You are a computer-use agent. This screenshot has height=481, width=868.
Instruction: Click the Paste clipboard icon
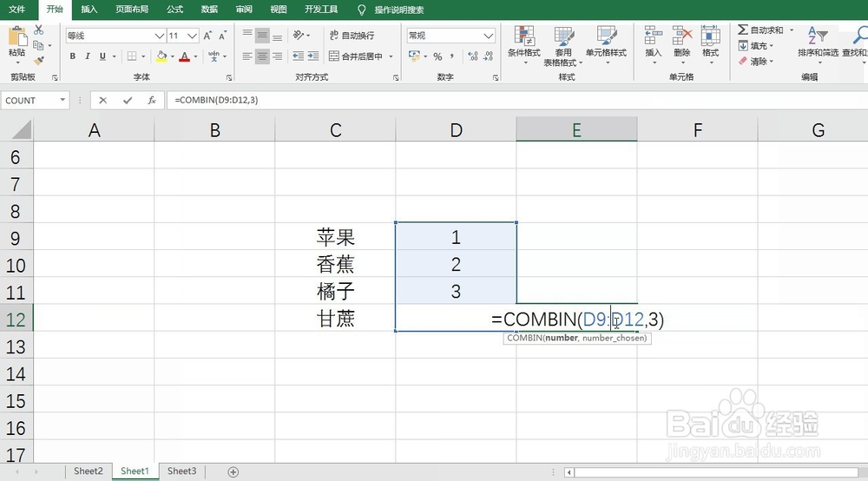tap(17, 36)
